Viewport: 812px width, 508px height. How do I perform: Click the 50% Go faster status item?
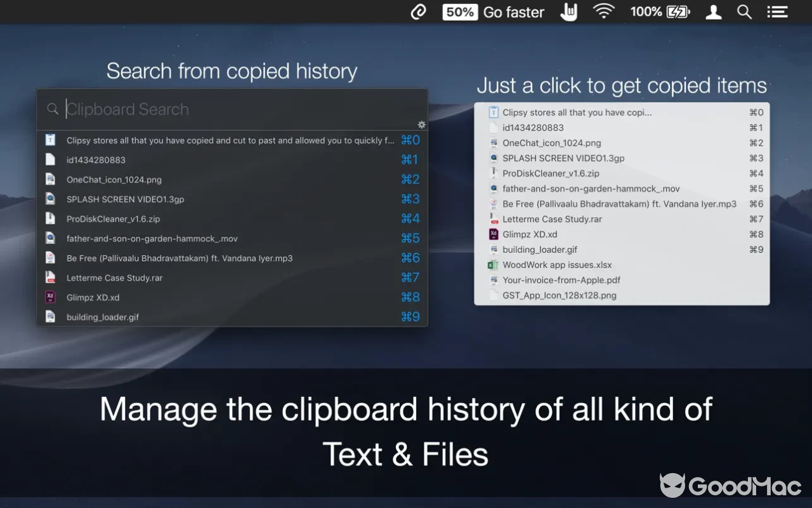point(494,12)
